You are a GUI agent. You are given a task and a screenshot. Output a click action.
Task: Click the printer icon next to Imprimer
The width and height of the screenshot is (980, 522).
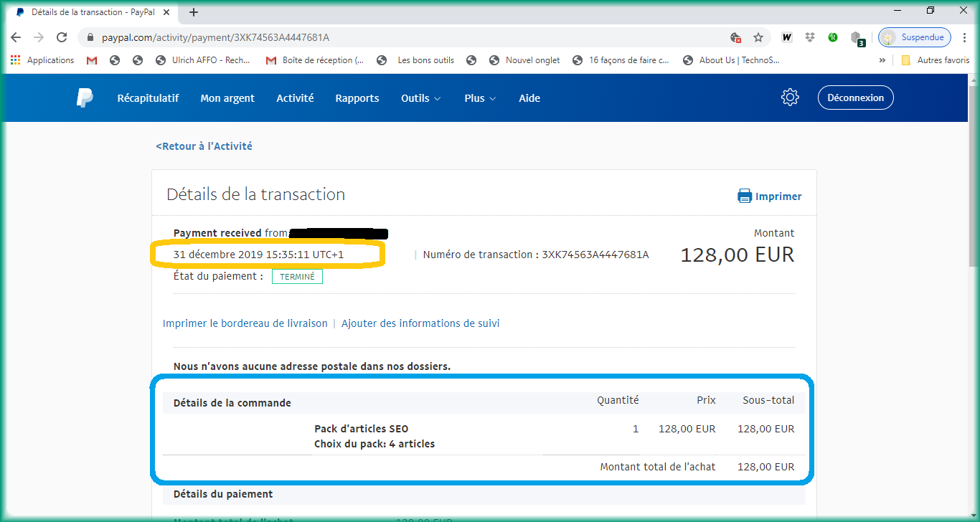pos(745,196)
